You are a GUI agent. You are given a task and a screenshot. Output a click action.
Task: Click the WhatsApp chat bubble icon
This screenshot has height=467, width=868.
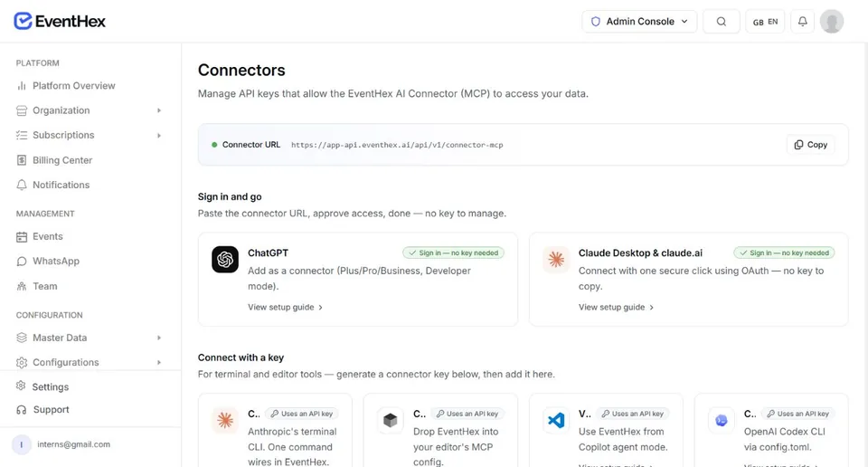(22, 261)
